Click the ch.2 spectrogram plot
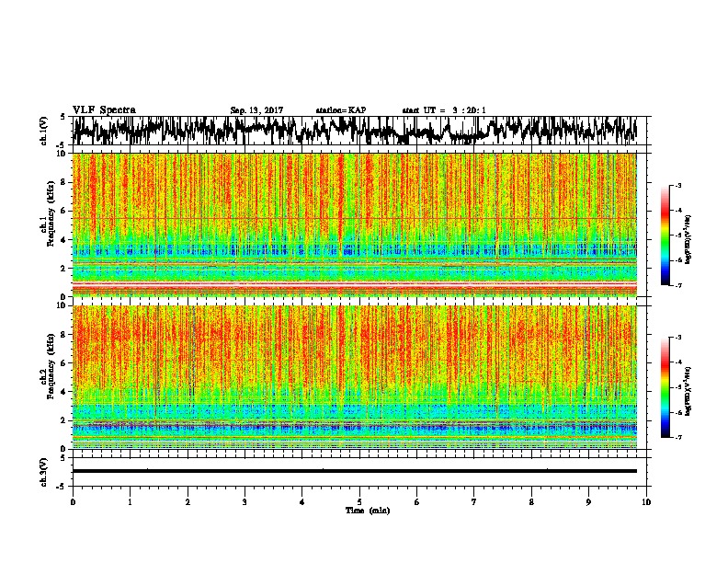This screenshot has width=728, height=563. [354, 377]
